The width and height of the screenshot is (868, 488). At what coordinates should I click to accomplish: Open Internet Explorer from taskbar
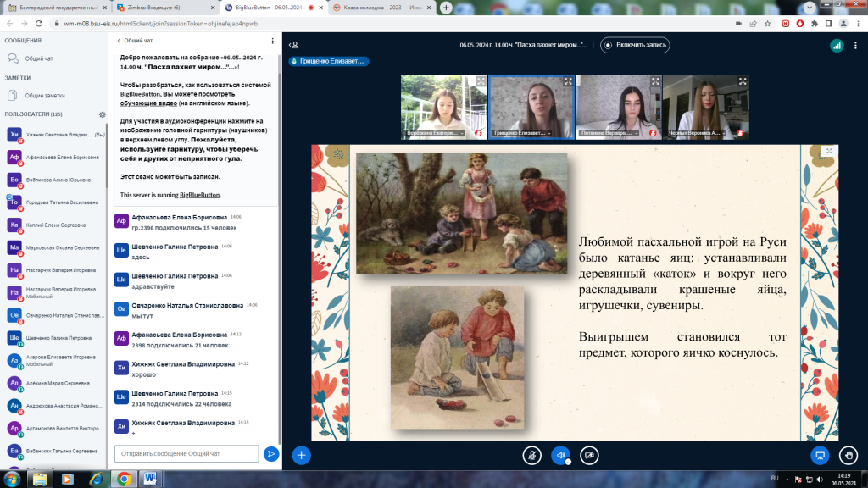(x=96, y=480)
